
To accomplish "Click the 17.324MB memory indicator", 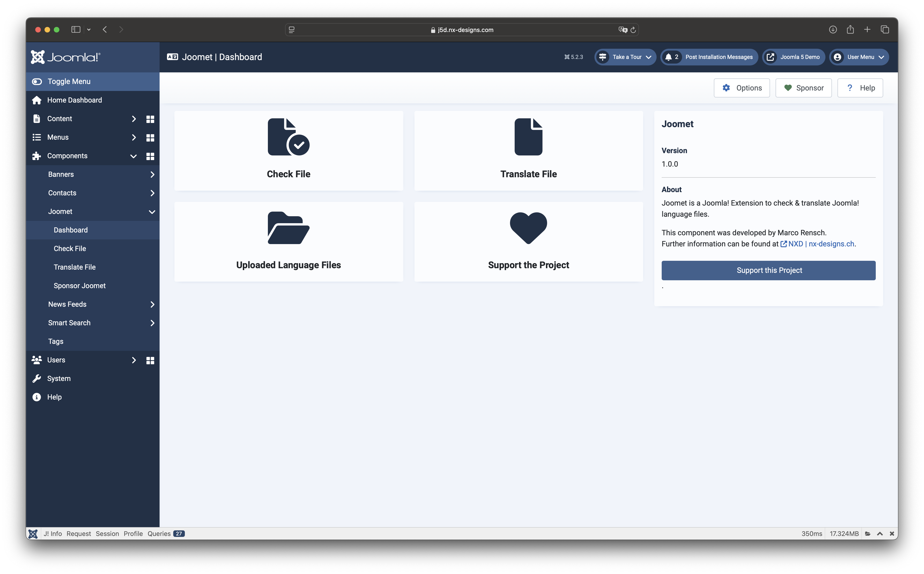I will point(844,533).
